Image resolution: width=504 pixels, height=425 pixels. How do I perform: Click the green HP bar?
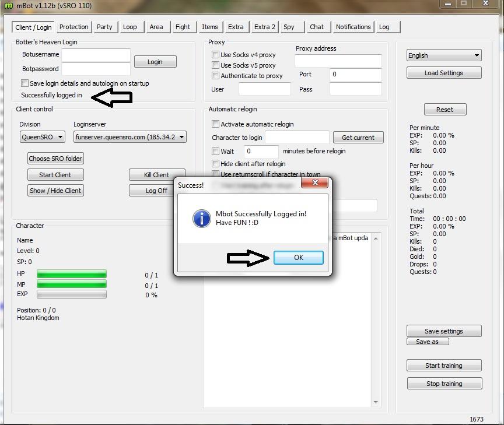click(x=71, y=273)
